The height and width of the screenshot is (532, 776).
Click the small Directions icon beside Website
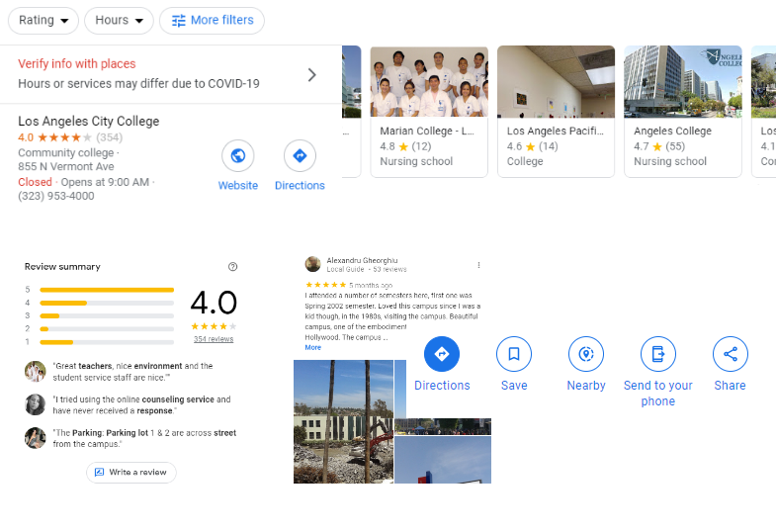[x=300, y=156]
